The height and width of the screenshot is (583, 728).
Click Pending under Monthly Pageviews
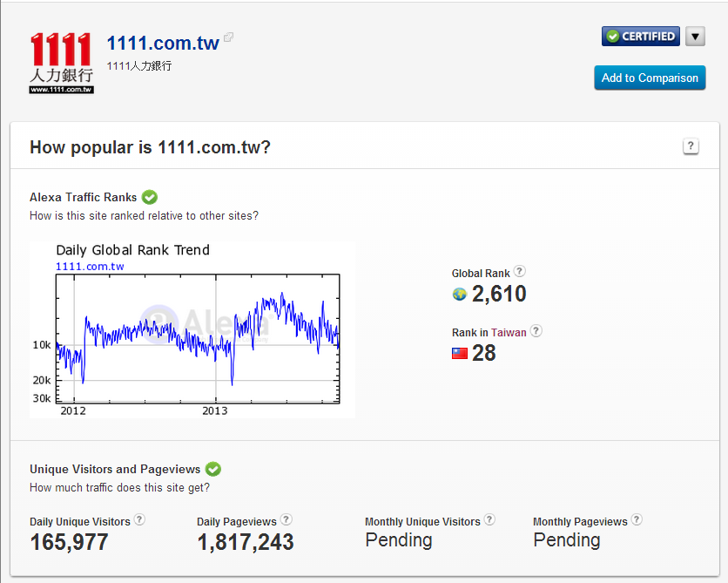567,540
